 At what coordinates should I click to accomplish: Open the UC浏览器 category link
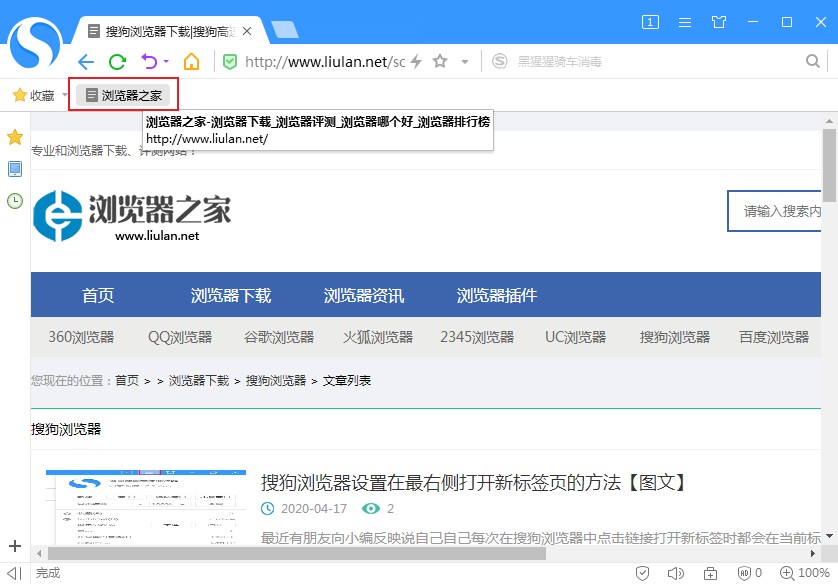click(576, 337)
